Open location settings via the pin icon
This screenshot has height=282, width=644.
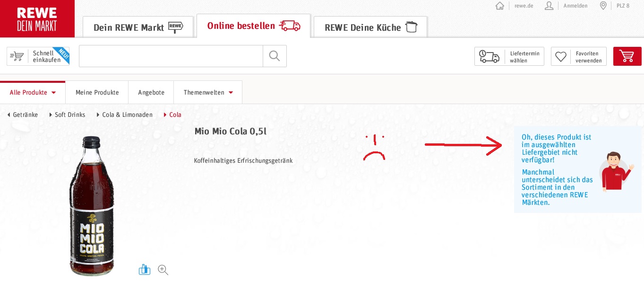(603, 6)
